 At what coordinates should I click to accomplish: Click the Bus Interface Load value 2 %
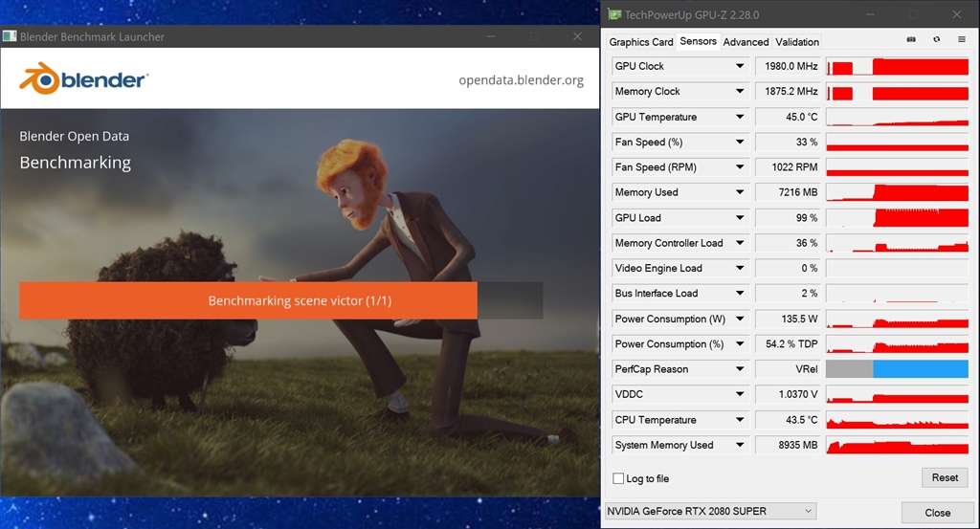pos(789,294)
